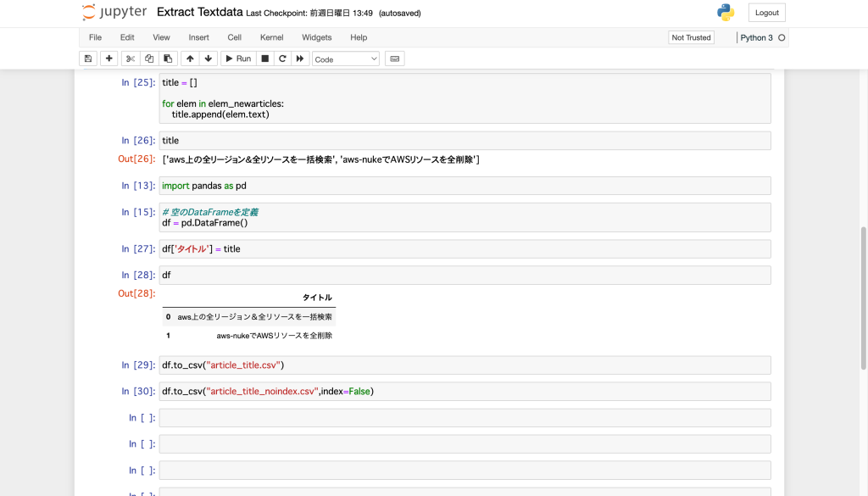Toggle the Not Trusted notebook indicator
Screen dimensions: 868x496
tap(691, 37)
